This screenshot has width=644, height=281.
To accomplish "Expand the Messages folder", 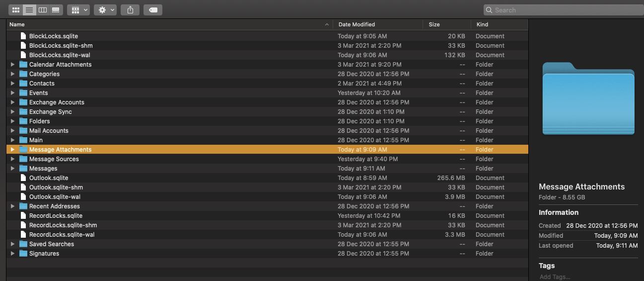I will tap(13, 169).
